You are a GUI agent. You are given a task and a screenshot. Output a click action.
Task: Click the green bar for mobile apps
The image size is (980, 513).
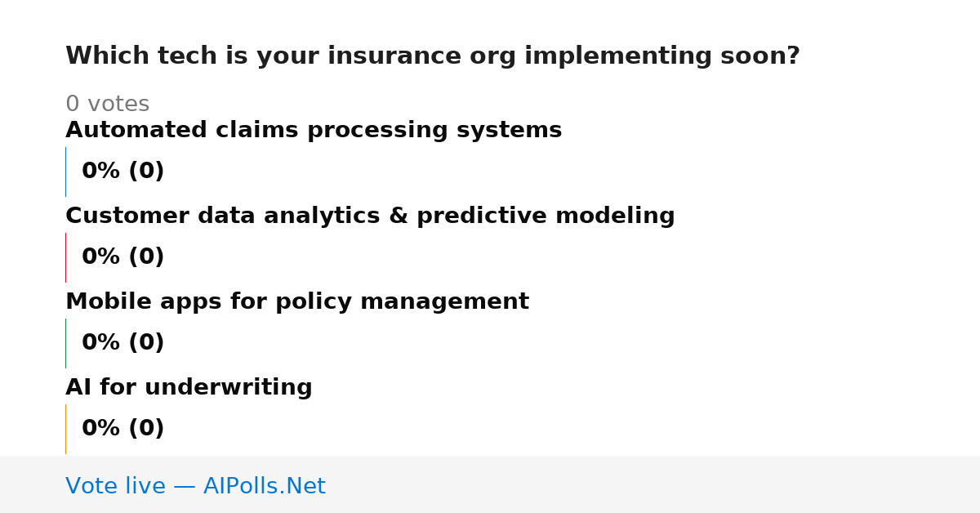click(66, 343)
